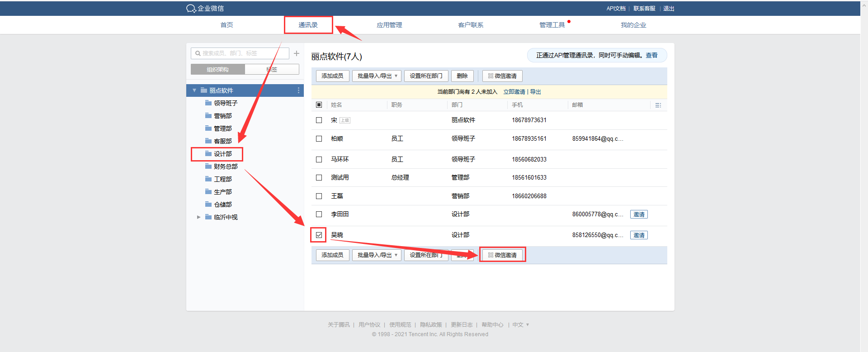This screenshot has width=868, height=352.
Task: Click the 财务总部 folder icon
Action: 208,166
